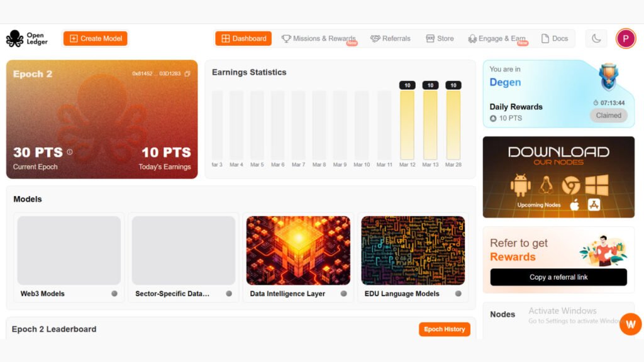Screen dimensions: 644x362
Task: Select the Mar 12 earnings bar
Action: pos(408,125)
